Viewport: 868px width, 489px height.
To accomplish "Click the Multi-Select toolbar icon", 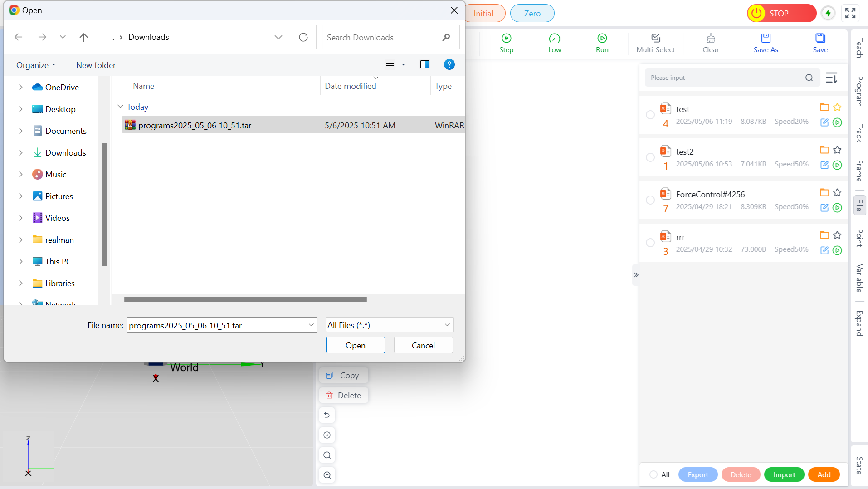I will click(x=655, y=39).
